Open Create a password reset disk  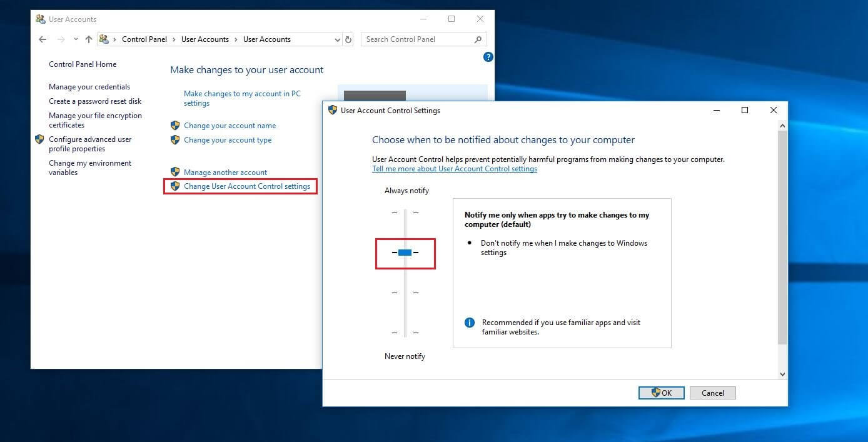[x=95, y=101]
